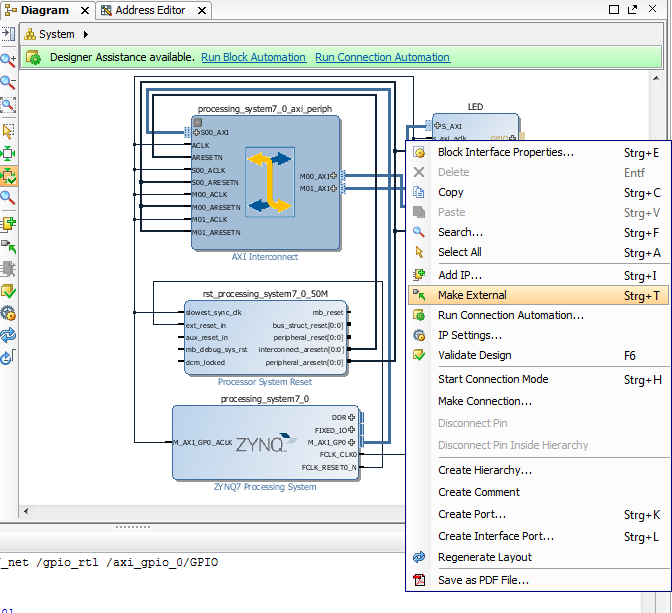Select the ZYNQ processing_system7_0 block
Viewport: 672px width, 613px height.
pos(266,443)
